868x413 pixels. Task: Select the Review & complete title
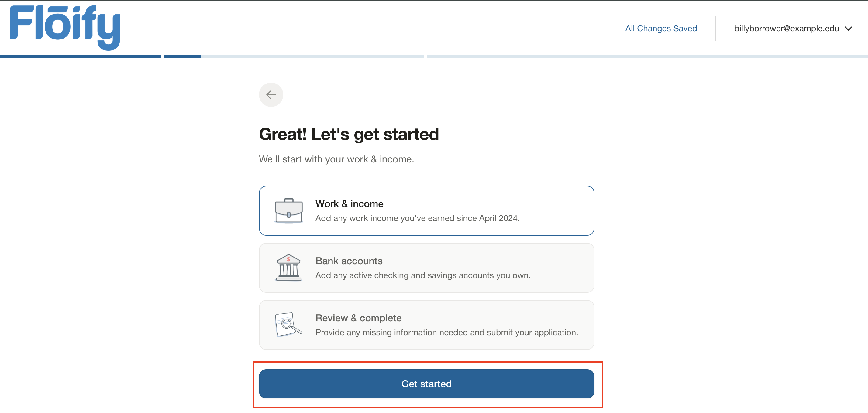(x=358, y=318)
